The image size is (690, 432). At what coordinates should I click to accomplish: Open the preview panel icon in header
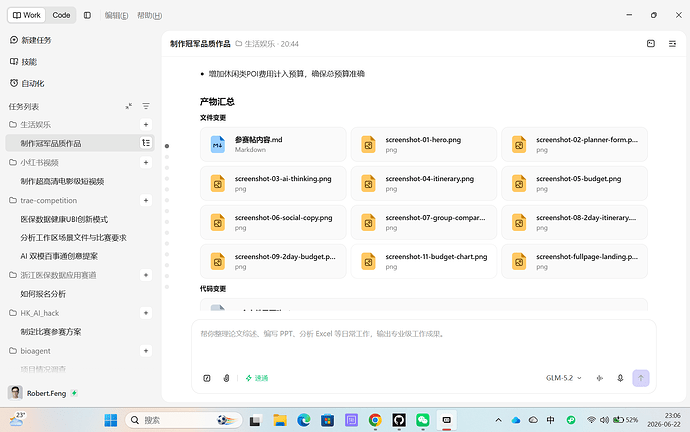coord(651,44)
